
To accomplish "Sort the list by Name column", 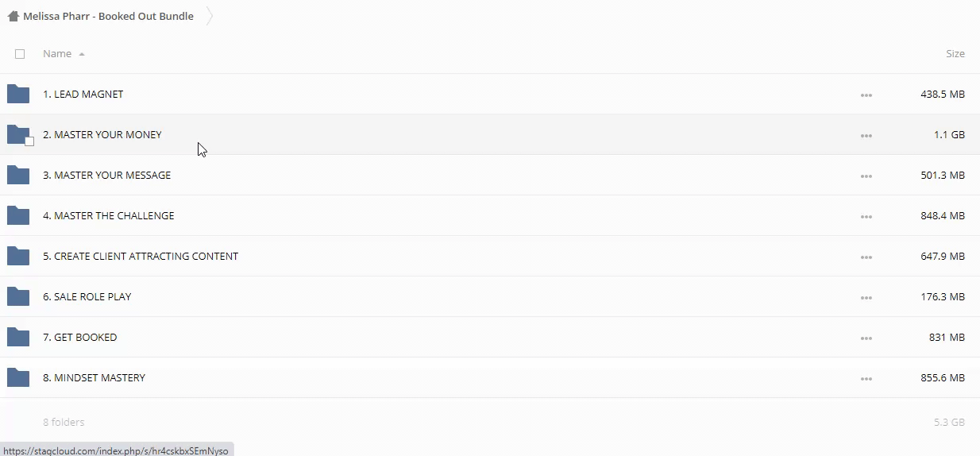I will coord(57,54).
